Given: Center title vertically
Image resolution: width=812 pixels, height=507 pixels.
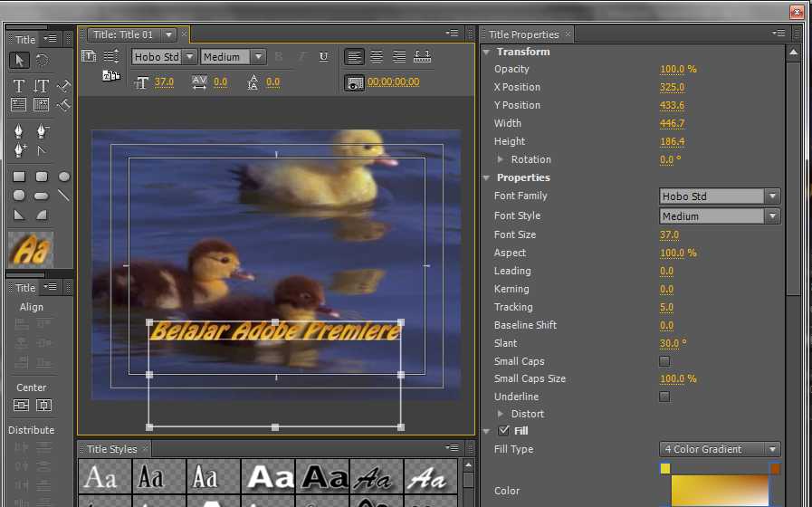Looking at the screenshot, I should tap(21, 405).
